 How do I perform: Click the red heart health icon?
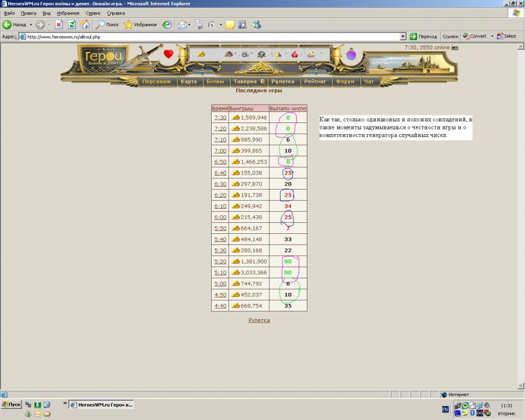point(169,54)
